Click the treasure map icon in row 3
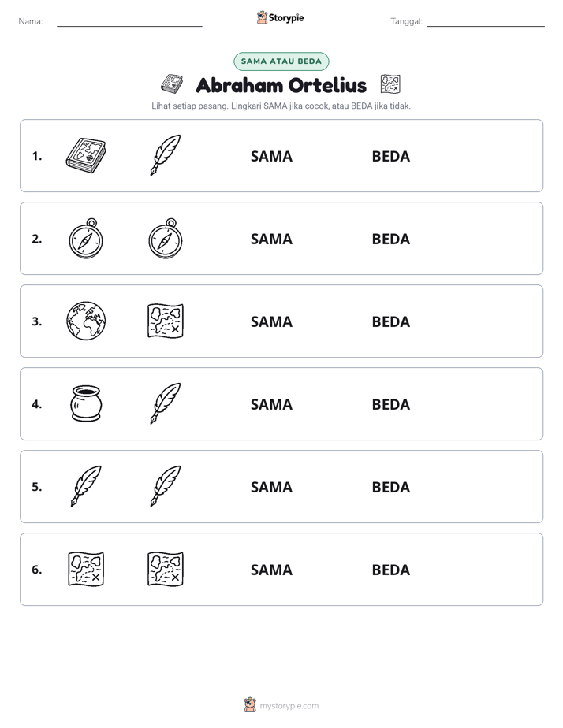This screenshot has width=563, height=728. point(166,321)
